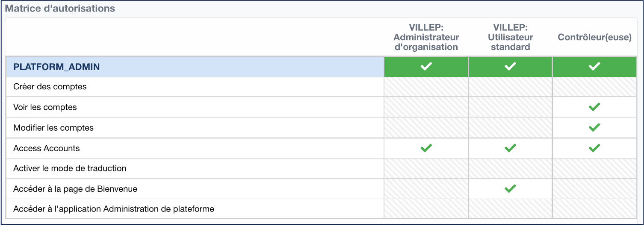Enable Activer le mode de traduction for Contrôleur(euse)

coord(594,168)
